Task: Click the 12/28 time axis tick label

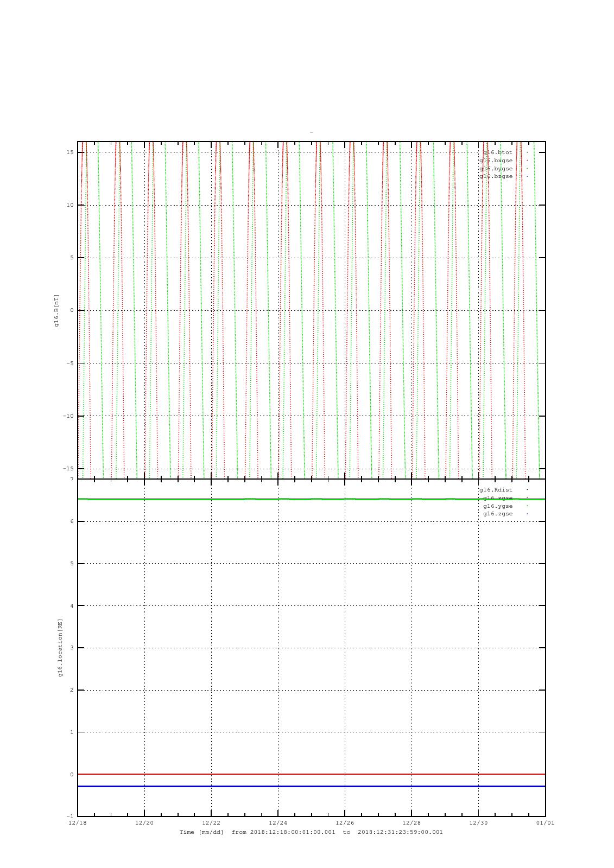Action: click(412, 822)
